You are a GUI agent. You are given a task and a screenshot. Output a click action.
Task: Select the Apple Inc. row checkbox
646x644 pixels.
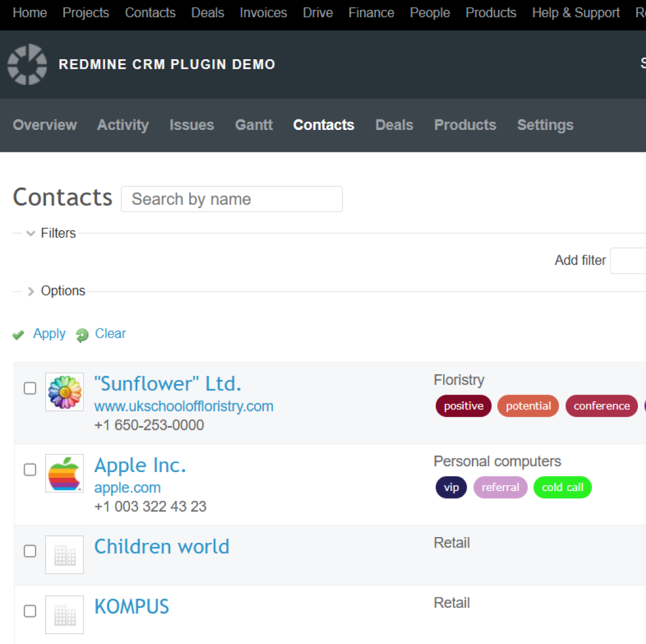point(29,470)
